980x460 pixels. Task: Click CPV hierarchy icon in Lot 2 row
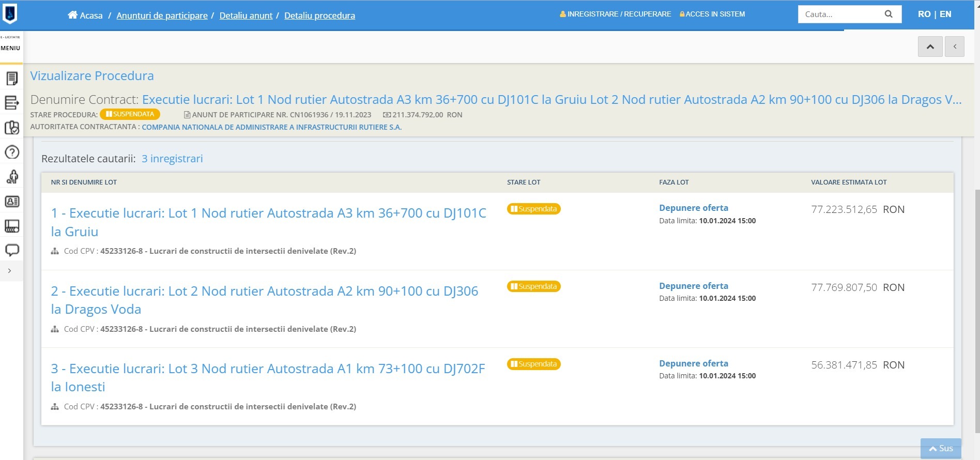coord(55,329)
